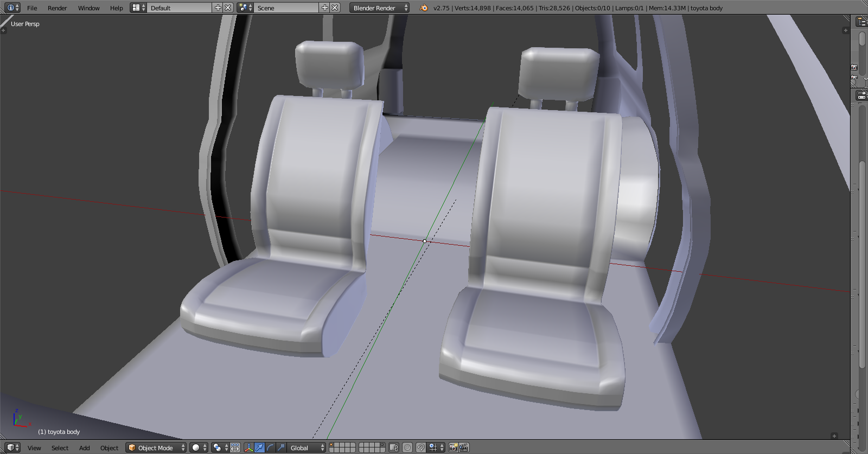
Task: Open the Object menu in 3D viewport
Action: 109,448
